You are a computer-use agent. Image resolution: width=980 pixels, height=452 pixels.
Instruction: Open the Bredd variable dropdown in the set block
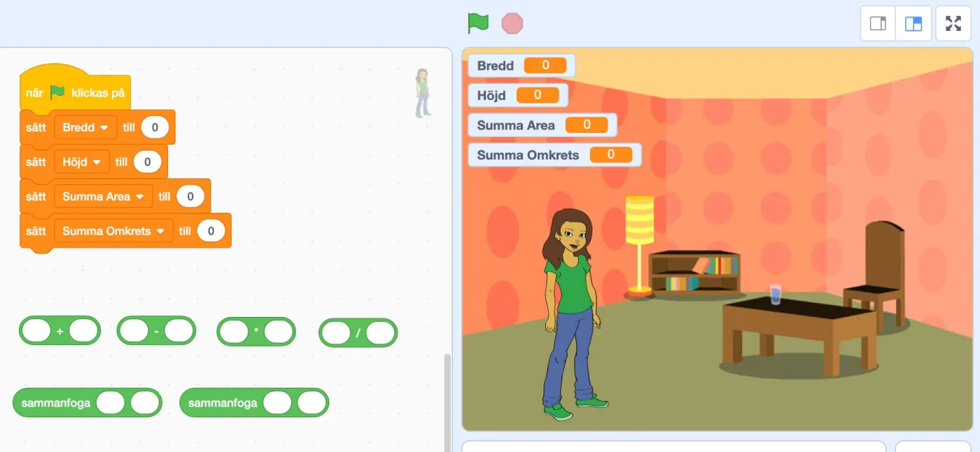click(85, 127)
